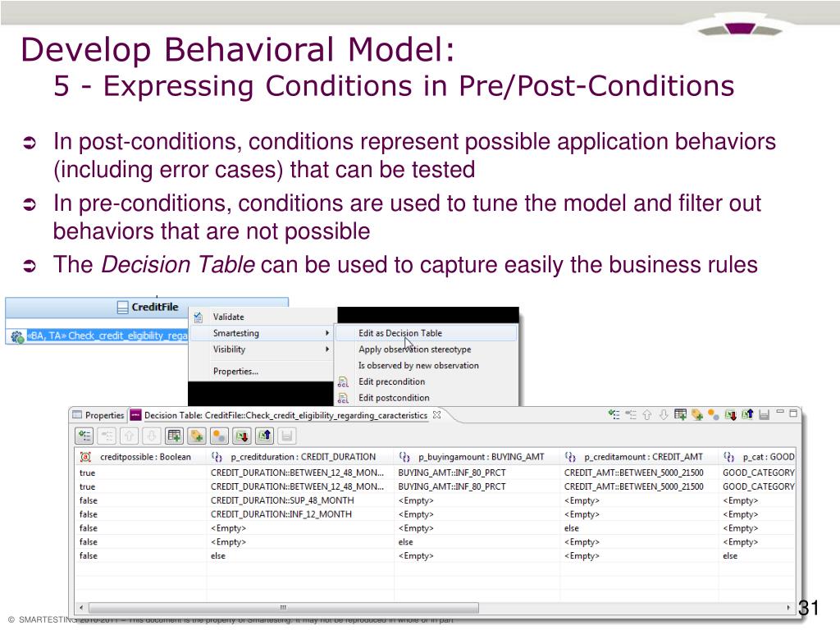Click the OCL icon beside Edit postcondition
Screen dimensions: 840x630
coord(343,398)
